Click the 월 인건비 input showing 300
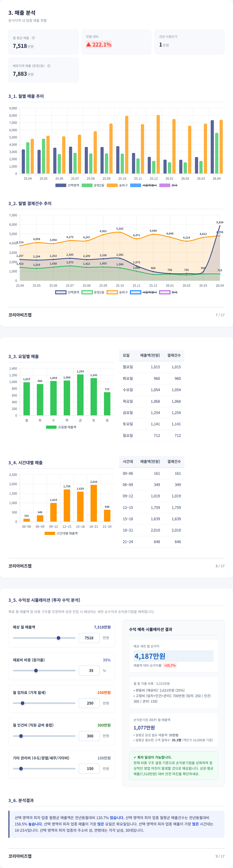The height and width of the screenshot is (868, 233). (89, 736)
